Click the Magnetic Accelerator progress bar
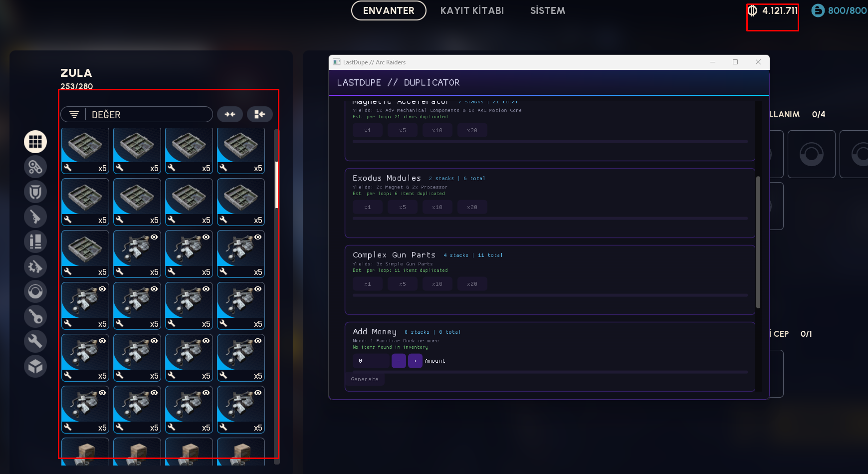868x474 pixels. click(550, 142)
